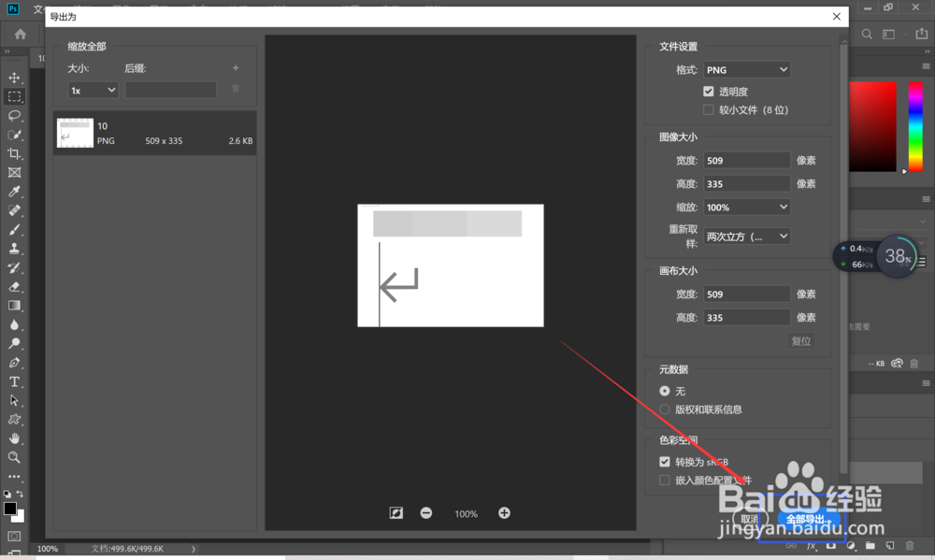This screenshot has width=935, height=560.
Task: Click the canvas 高度 335 field
Action: [x=746, y=317]
